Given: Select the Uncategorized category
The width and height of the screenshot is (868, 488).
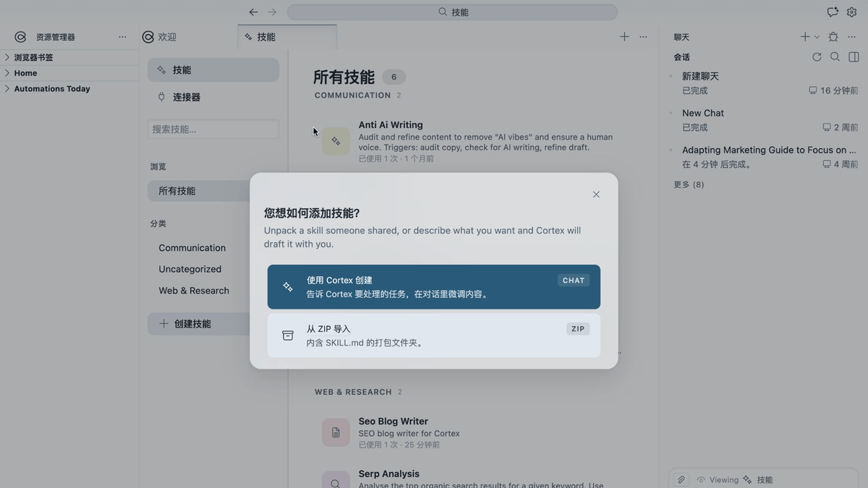Looking at the screenshot, I should tap(190, 269).
